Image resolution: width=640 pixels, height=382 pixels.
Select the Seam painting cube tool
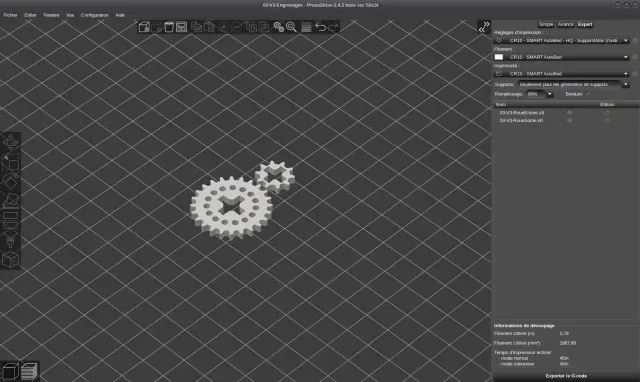[10, 260]
